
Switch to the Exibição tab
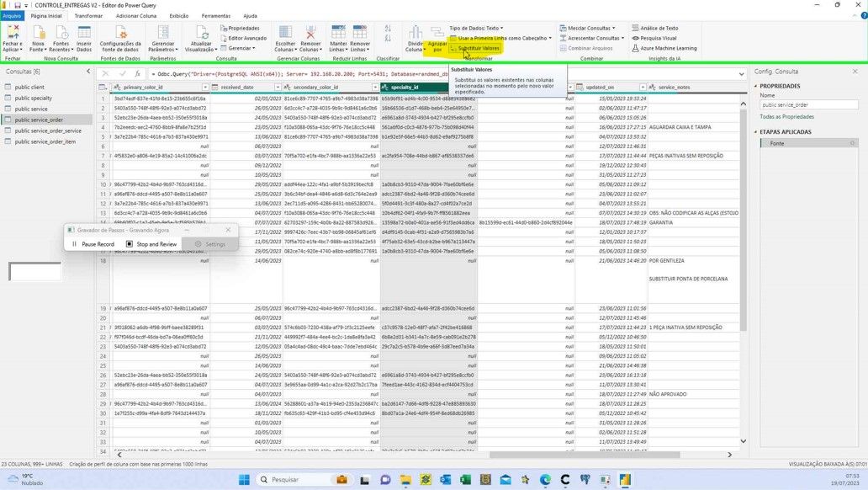pyautogui.click(x=179, y=16)
